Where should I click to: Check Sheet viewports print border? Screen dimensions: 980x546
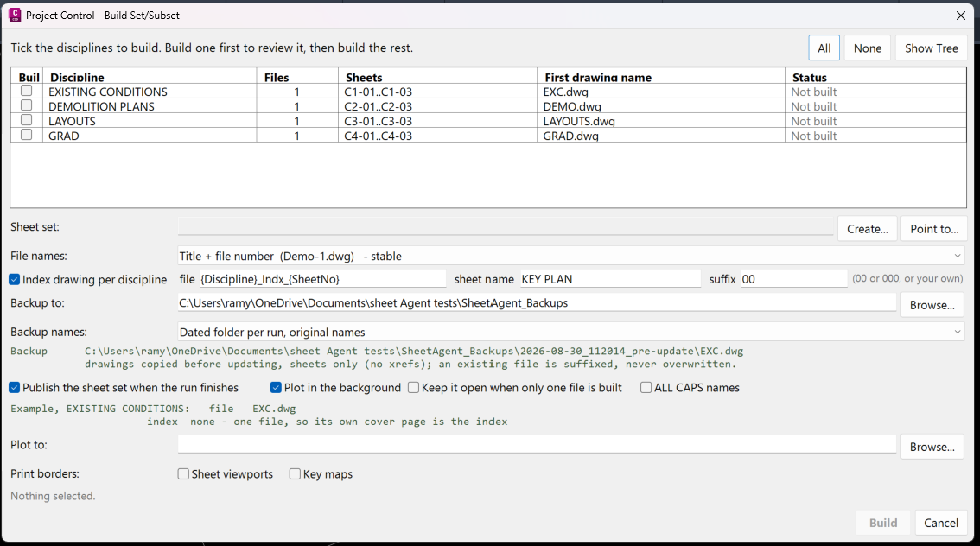click(183, 473)
